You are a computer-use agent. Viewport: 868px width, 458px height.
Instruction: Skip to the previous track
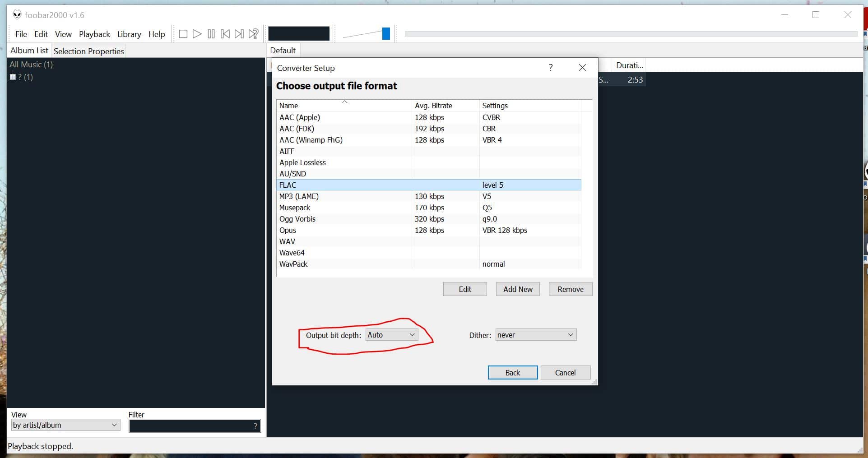coord(225,34)
